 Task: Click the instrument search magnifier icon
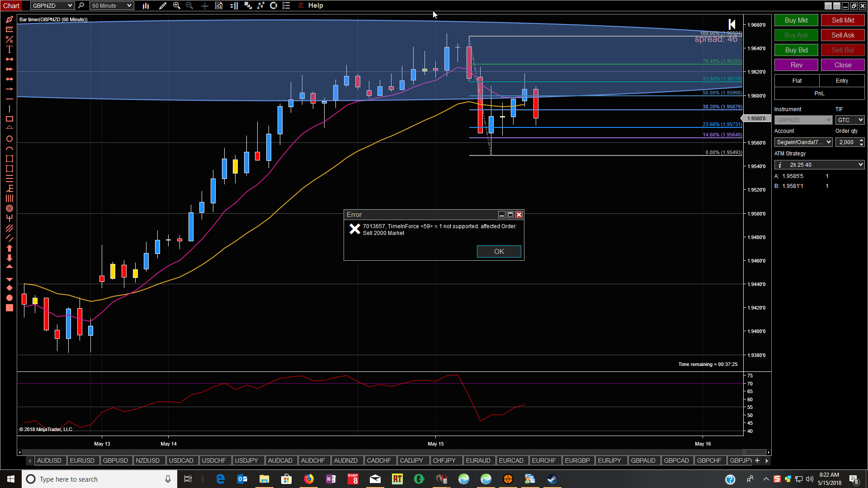(x=81, y=6)
